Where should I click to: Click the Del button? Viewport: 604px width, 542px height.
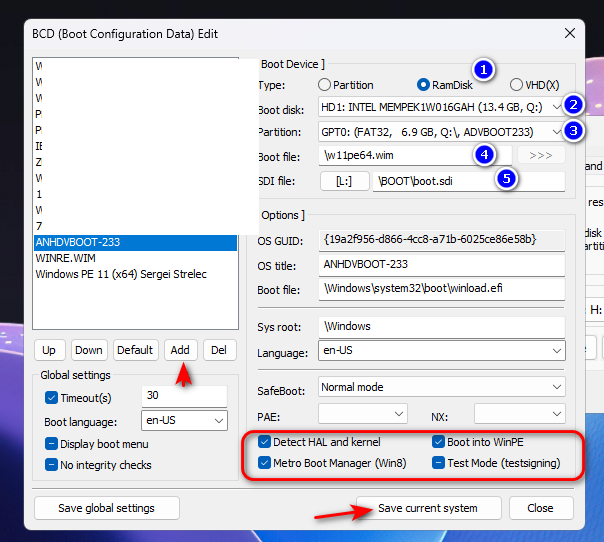point(219,350)
